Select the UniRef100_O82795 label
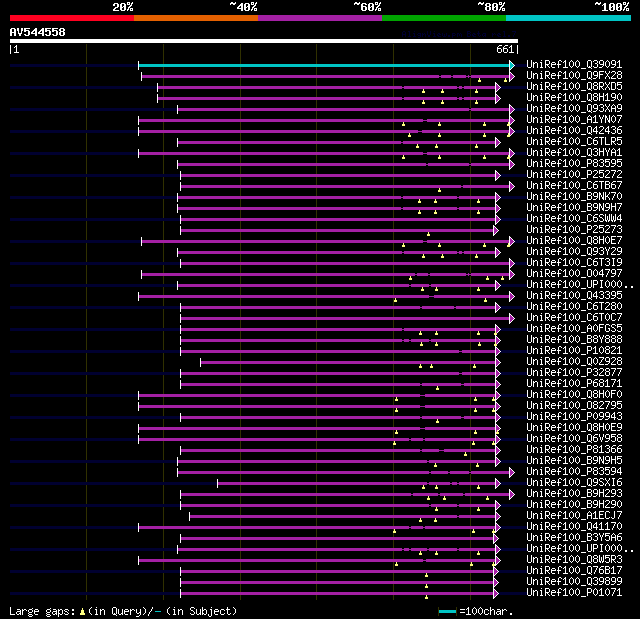Image resolution: width=640 pixels, height=619 pixels. (574, 406)
